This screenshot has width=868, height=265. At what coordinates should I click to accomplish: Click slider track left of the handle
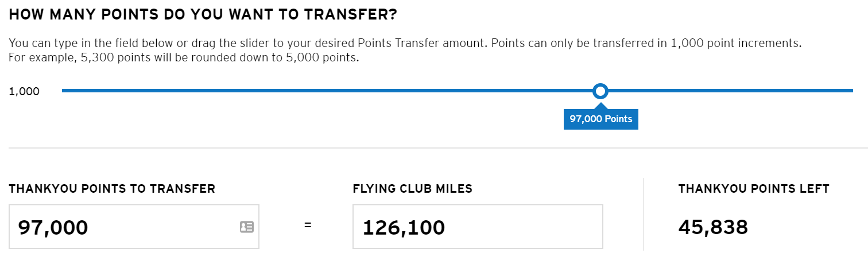pos(327,91)
